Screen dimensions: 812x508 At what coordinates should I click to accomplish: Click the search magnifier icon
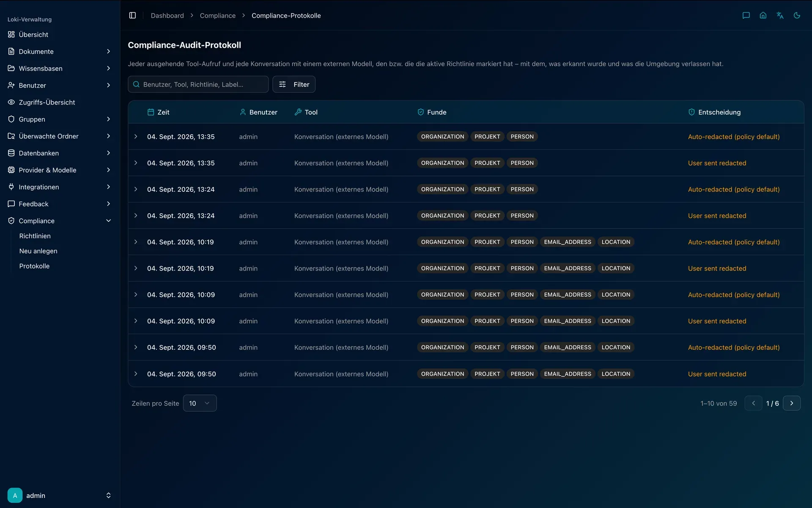136,84
